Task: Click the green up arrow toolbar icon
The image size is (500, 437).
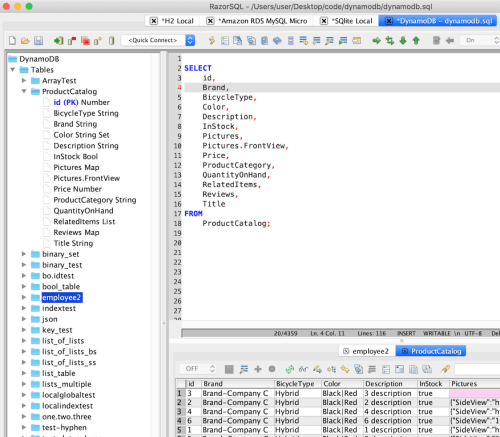Action: click(x=416, y=41)
